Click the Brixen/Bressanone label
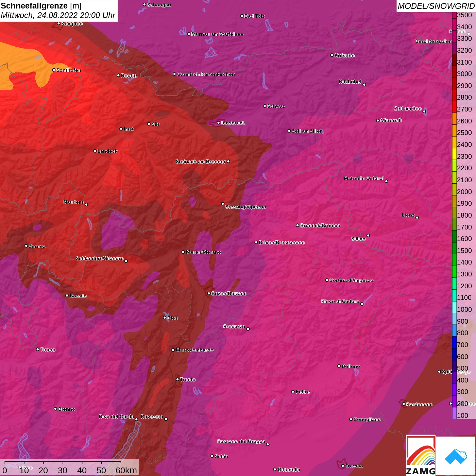 [282, 242]
